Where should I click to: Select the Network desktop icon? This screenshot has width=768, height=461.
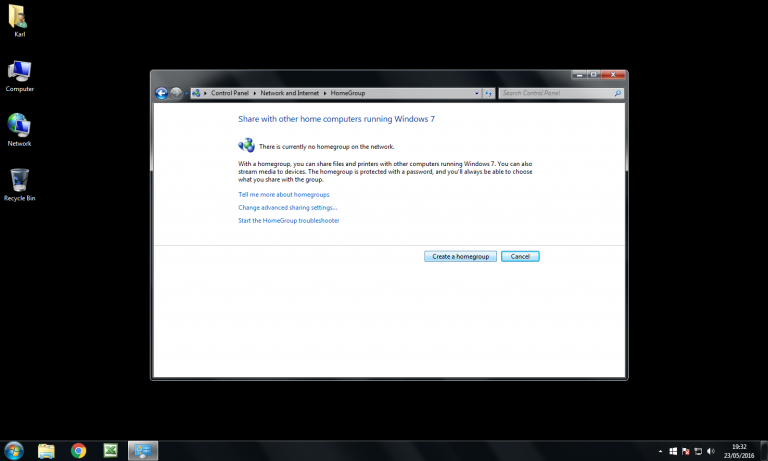pos(19,126)
